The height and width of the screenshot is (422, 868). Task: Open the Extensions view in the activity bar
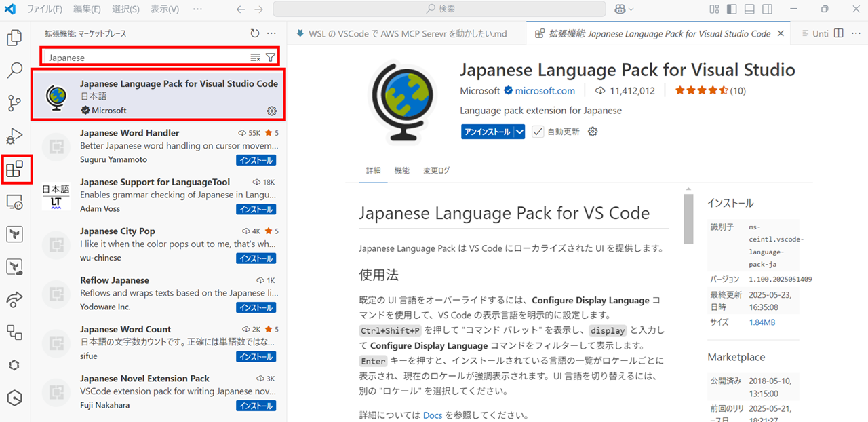click(x=14, y=169)
